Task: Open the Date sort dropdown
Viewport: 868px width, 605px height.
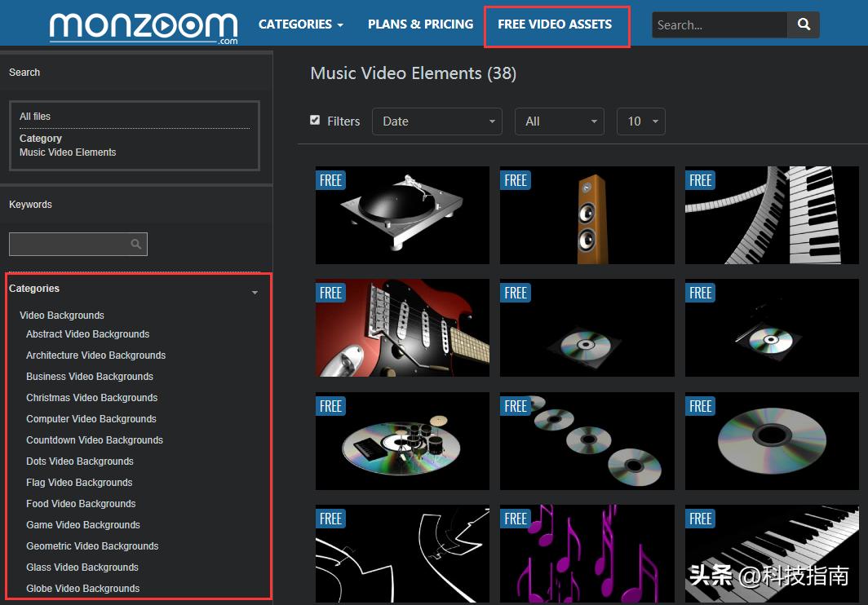Action: (436, 121)
